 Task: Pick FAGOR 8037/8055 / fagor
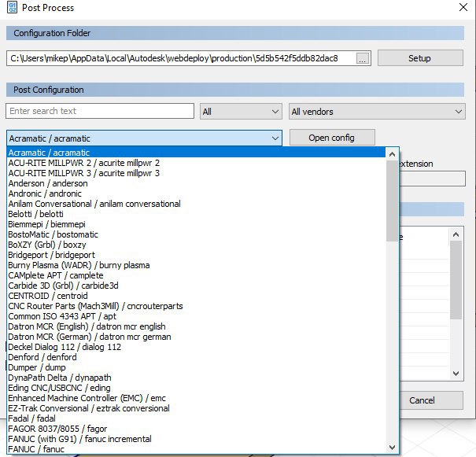pyautogui.click(x=196, y=429)
